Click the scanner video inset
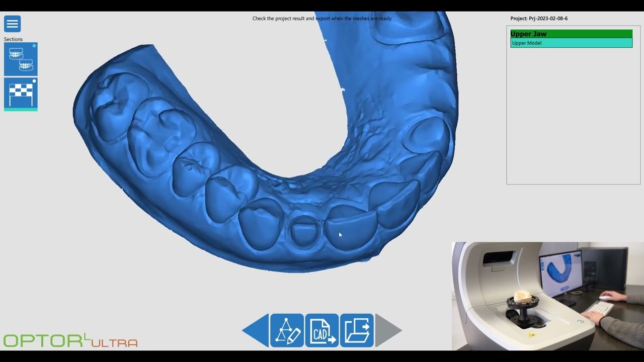Screen dimensions: 644x362 point(548,296)
